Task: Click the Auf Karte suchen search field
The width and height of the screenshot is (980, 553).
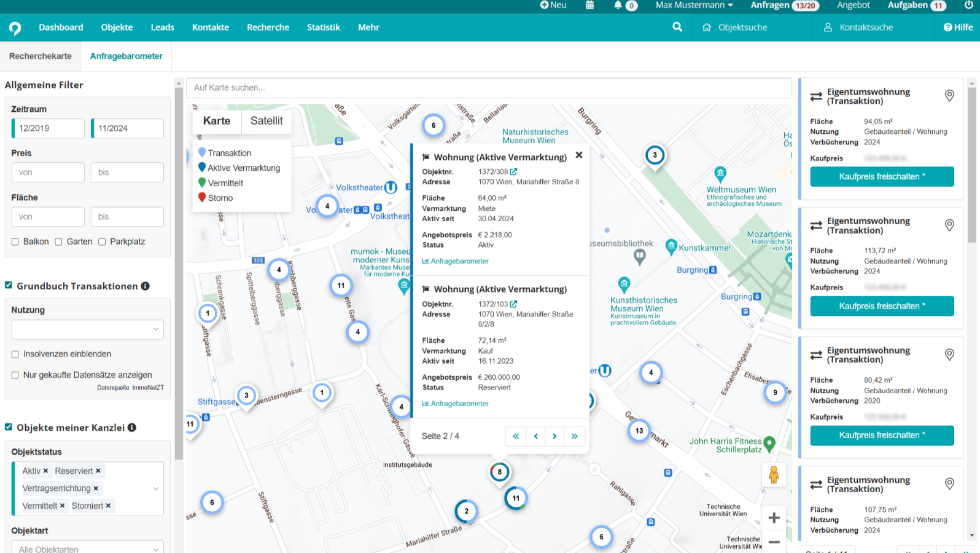Action: [x=488, y=88]
